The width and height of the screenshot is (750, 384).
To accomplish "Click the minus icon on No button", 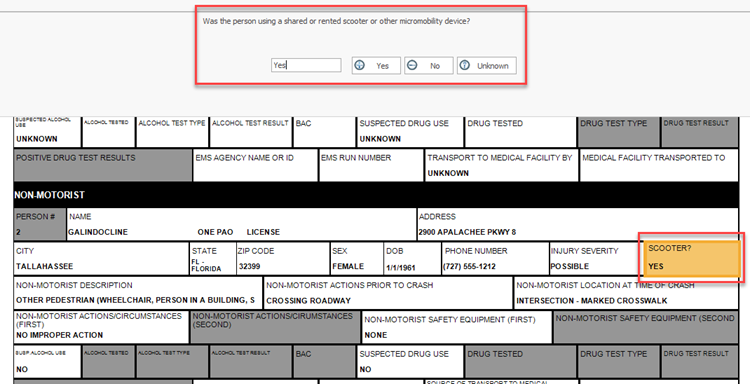I will 412,66.
